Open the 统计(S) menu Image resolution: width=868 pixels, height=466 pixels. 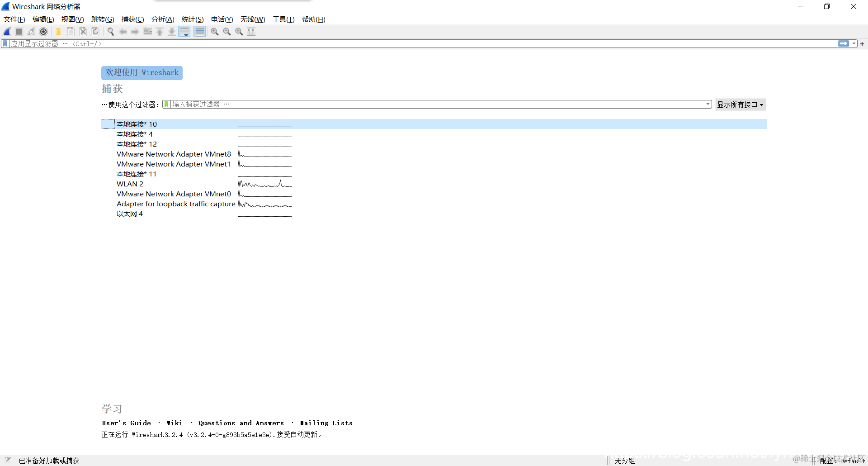click(x=193, y=19)
